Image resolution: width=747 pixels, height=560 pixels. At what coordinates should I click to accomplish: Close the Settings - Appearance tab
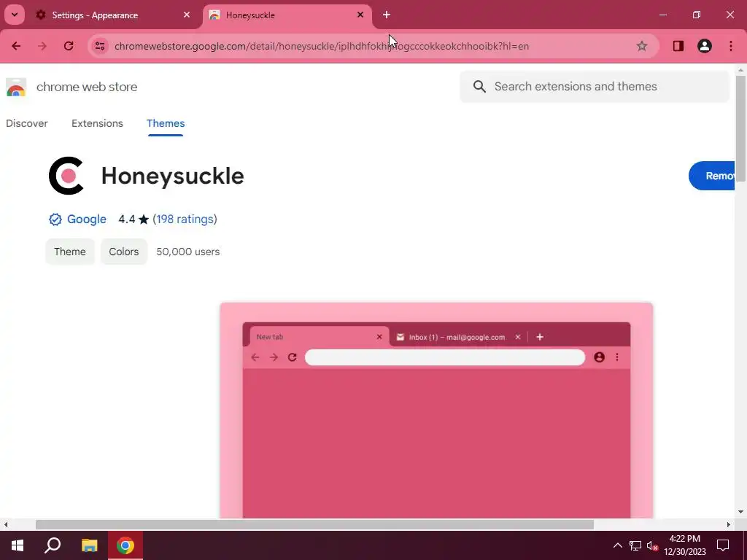click(187, 15)
